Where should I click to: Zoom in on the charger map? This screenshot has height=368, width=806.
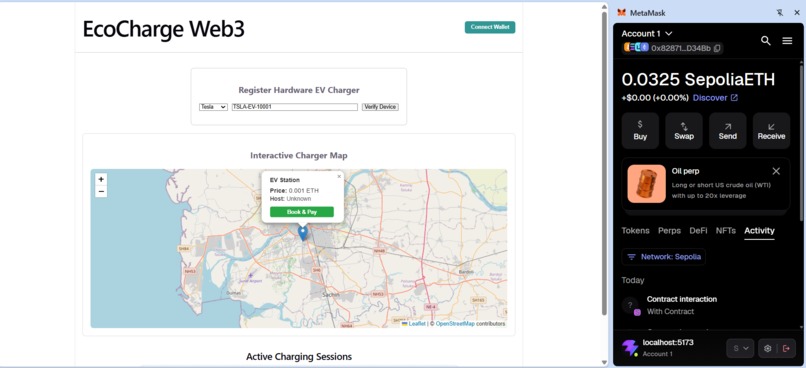pos(101,179)
